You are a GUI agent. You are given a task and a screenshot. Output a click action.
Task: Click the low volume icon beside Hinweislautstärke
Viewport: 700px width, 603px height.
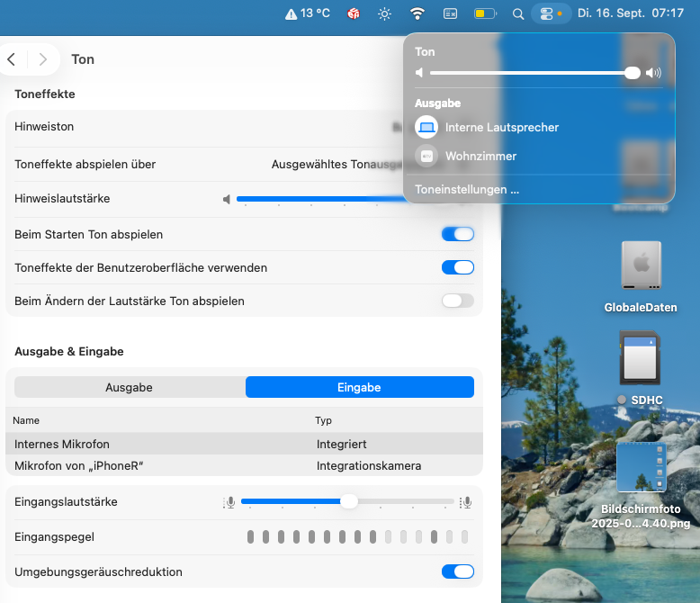pos(227,199)
